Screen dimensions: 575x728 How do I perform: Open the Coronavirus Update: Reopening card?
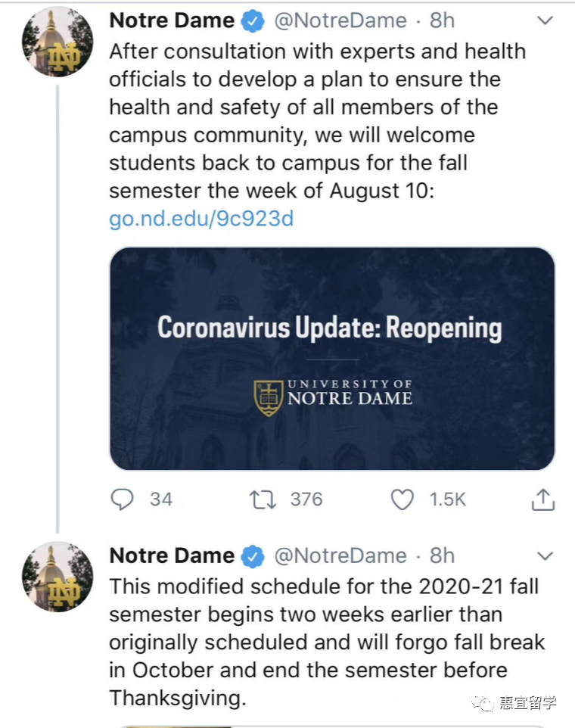click(332, 358)
